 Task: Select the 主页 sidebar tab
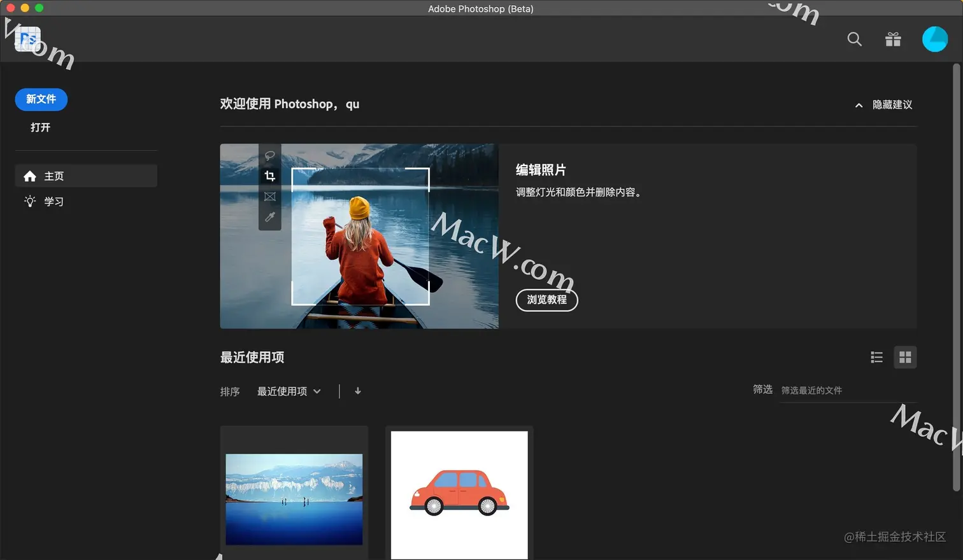coord(86,176)
